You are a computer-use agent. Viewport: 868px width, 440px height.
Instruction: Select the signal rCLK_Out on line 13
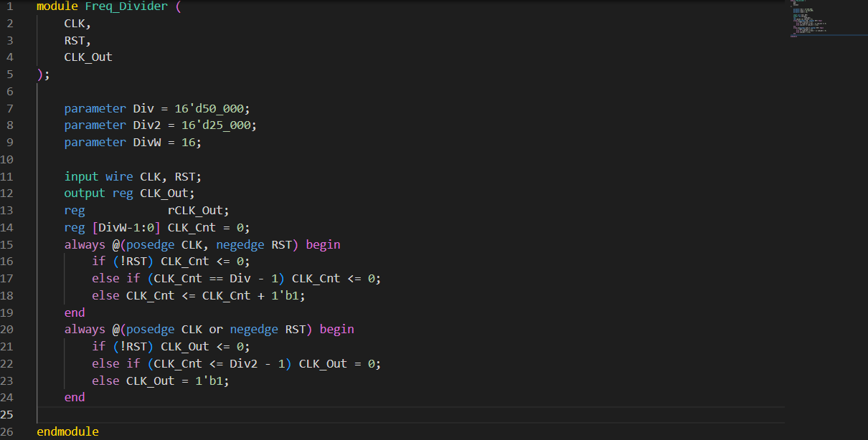196,210
